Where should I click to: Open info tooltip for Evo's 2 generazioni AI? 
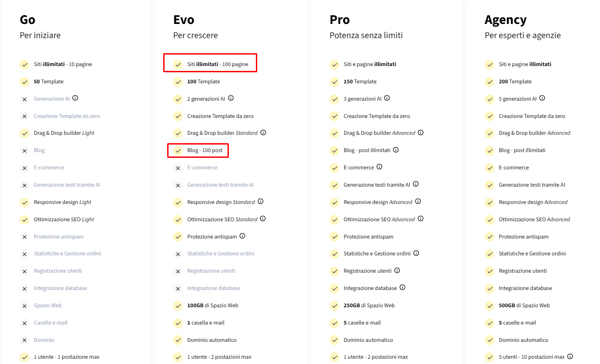point(231,98)
